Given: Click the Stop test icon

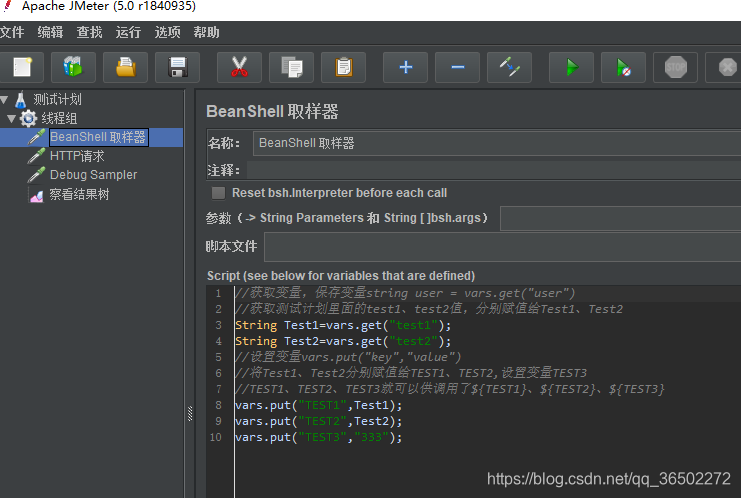Looking at the screenshot, I should point(675,67).
